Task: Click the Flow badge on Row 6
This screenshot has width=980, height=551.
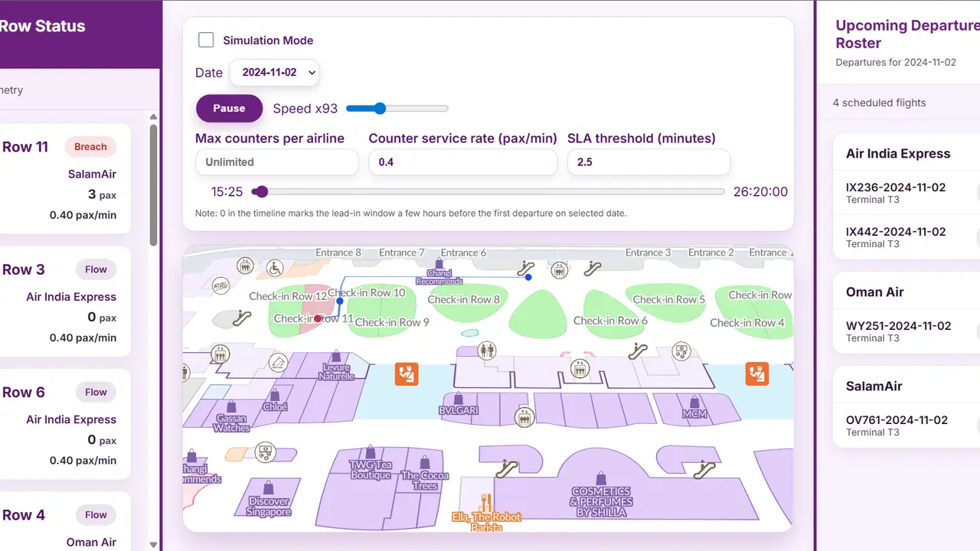Action: 96,392
